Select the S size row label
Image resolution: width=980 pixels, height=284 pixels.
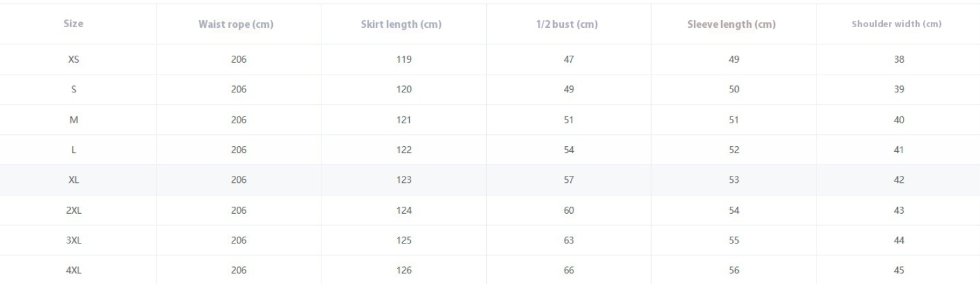[x=74, y=90]
